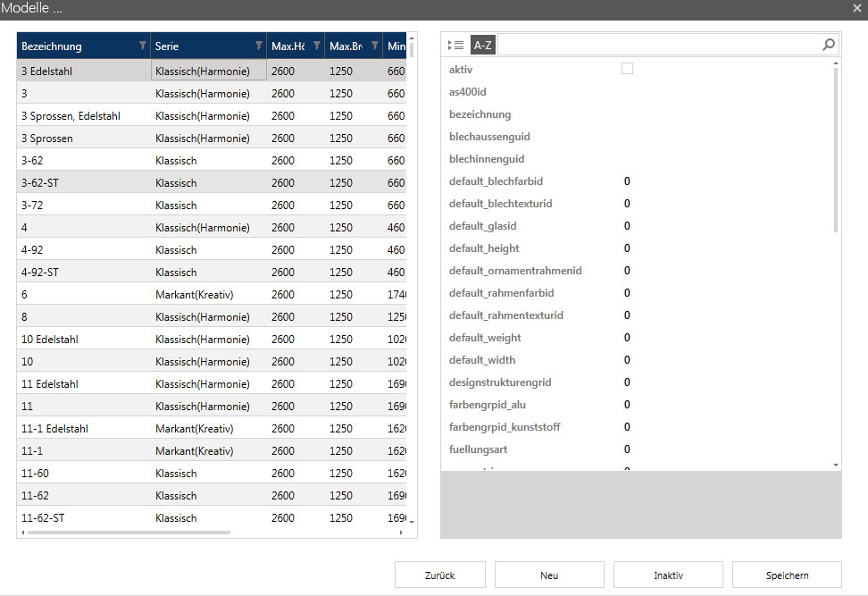This screenshot has width=868, height=596.
Task: Select row '6' with Markant(Kreativ)
Action: pos(212,294)
